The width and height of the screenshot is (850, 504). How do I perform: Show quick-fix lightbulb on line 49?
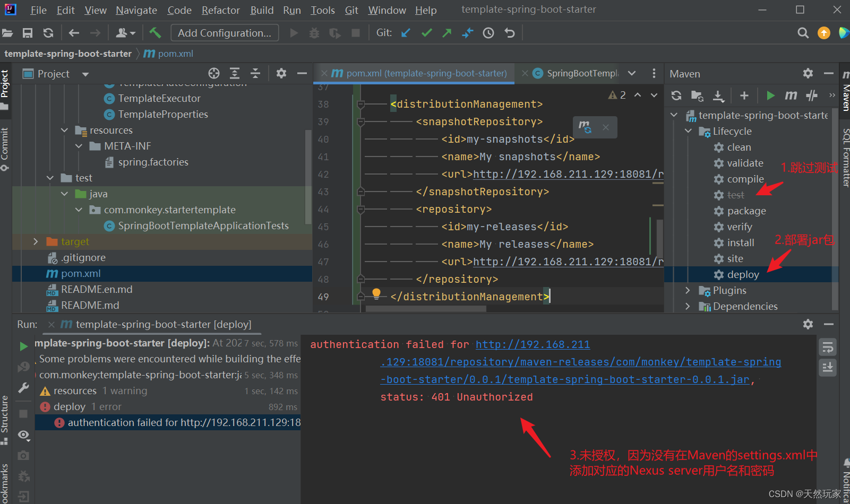[x=376, y=293]
